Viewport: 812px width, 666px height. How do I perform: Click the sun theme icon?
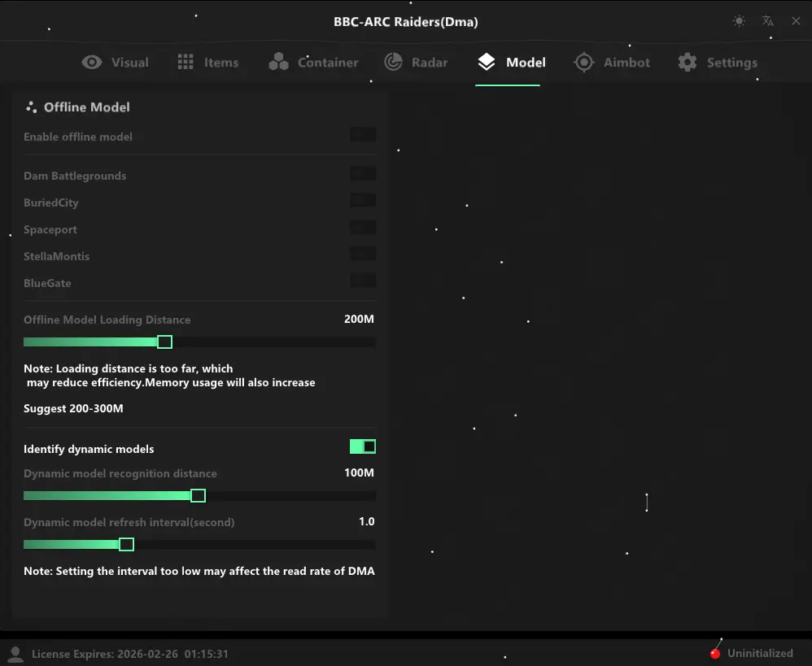tap(739, 21)
